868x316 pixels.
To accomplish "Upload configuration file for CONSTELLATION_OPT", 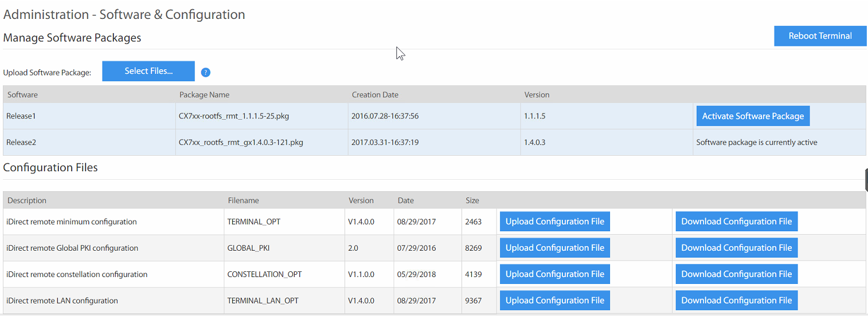I will coord(554,274).
